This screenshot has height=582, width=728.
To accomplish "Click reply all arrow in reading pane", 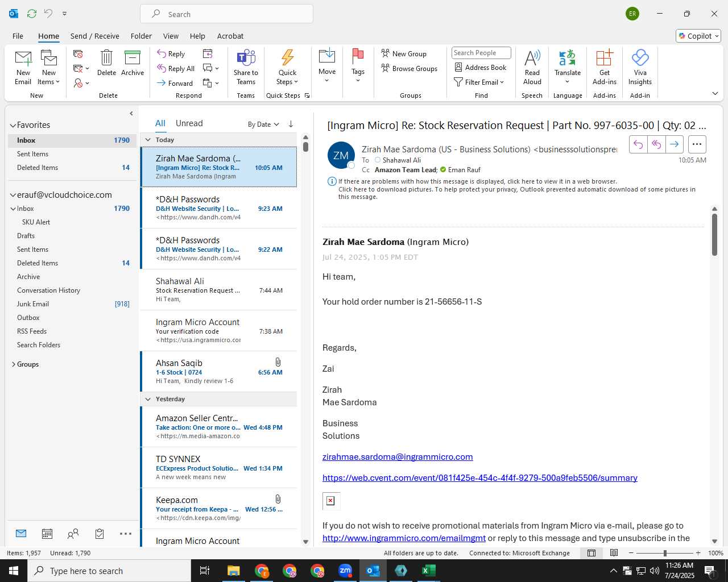I will (x=656, y=144).
